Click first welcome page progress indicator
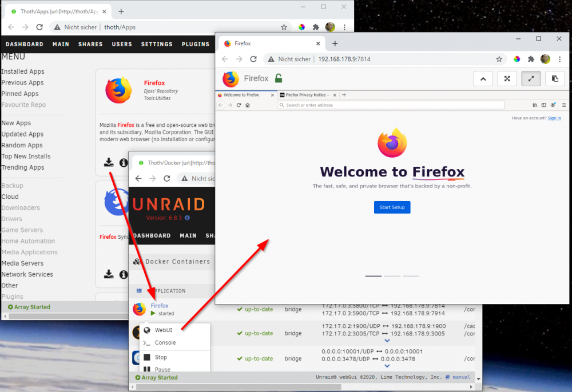The width and height of the screenshot is (572, 392). 373,276
